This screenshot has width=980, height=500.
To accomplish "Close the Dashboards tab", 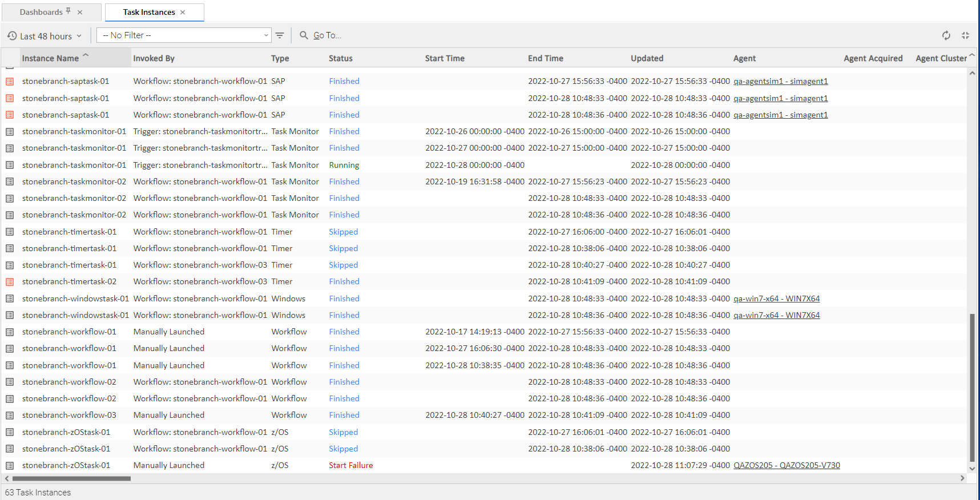I will (x=80, y=12).
